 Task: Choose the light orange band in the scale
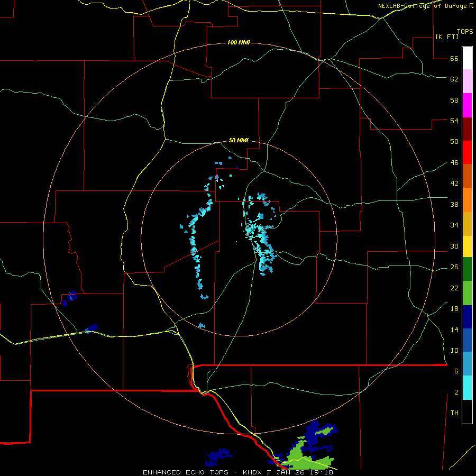(467, 200)
